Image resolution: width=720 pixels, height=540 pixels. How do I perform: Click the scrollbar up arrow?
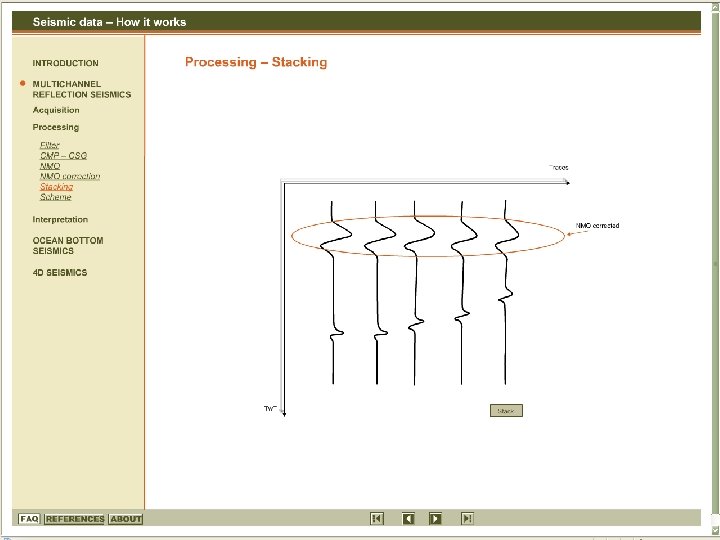(715, 6)
